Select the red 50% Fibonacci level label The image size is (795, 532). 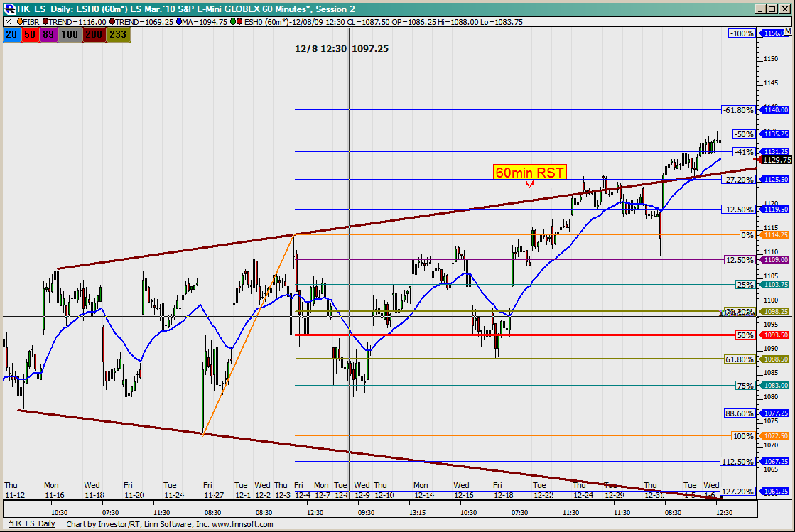(x=745, y=335)
